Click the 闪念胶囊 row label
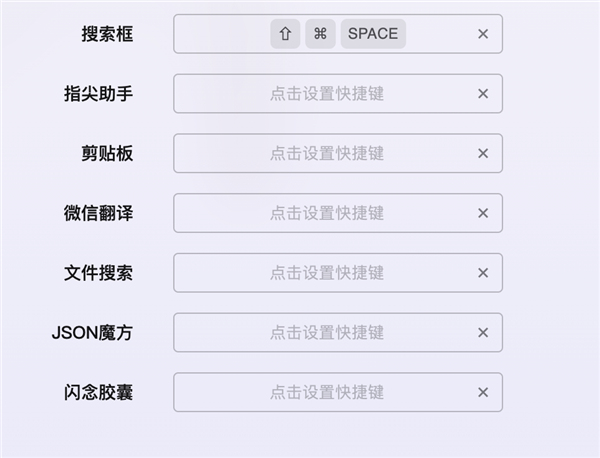The width and height of the screenshot is (600, 458). (99, 392)
